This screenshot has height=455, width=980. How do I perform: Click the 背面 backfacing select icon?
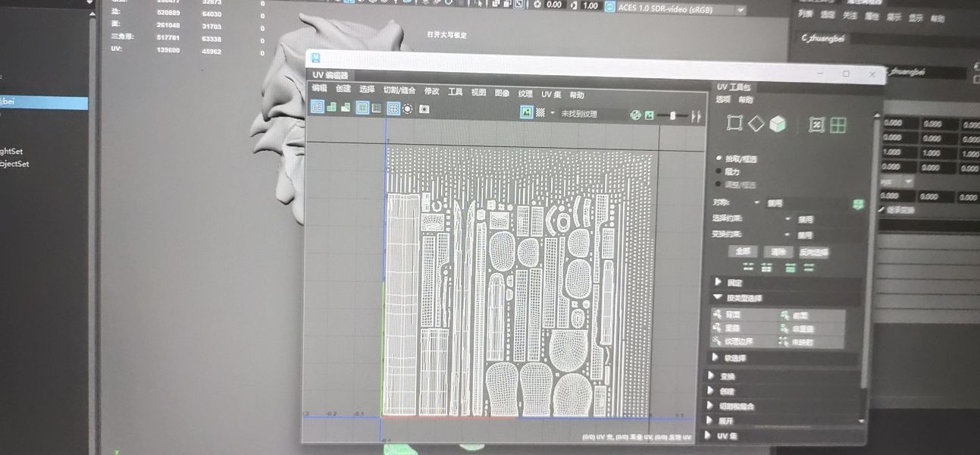[718, 315]
